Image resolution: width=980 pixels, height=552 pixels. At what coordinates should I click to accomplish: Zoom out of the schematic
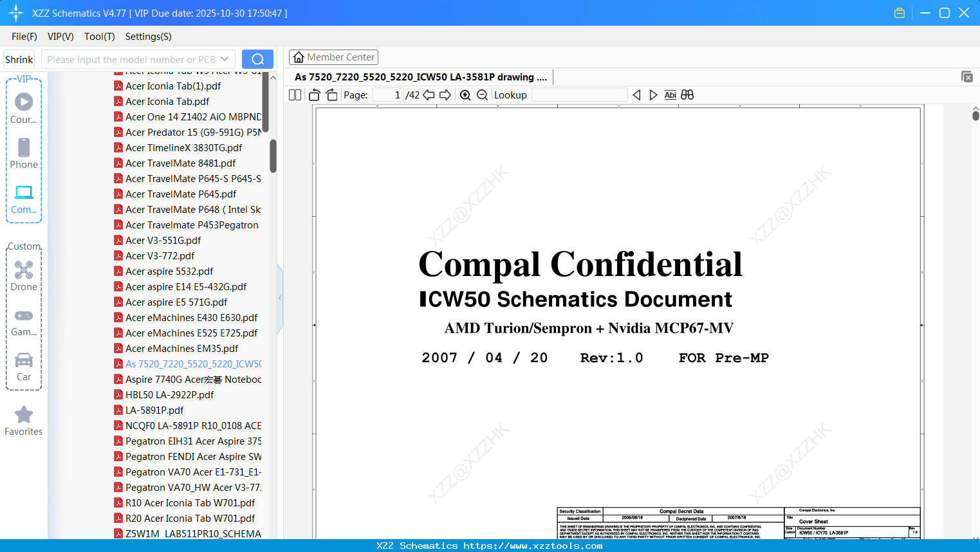pyautogui.click(x=482, y=95)
